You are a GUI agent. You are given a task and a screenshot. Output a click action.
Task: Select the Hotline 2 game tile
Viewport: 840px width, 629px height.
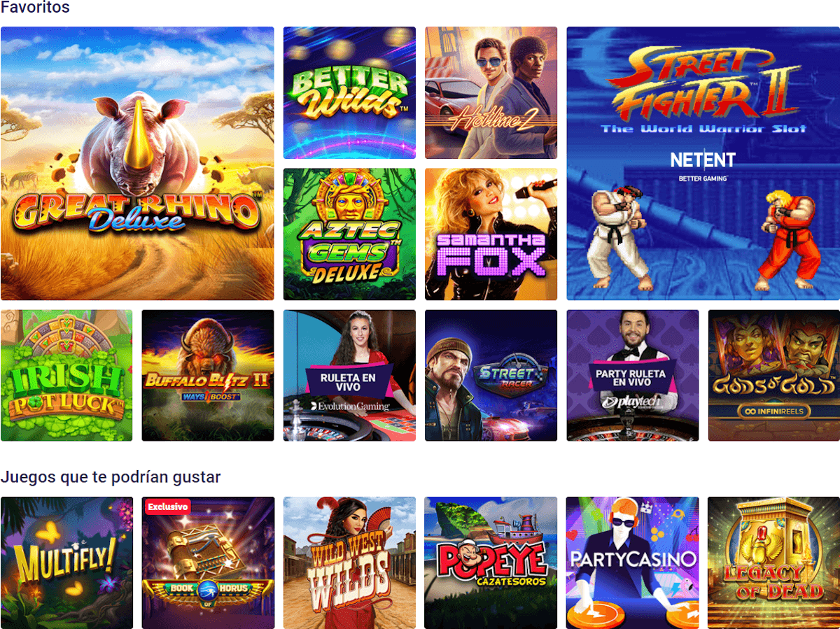point(491,93)
